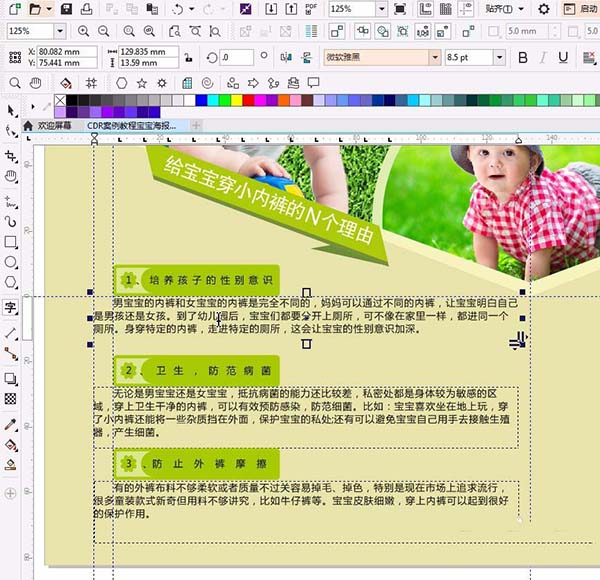The height and width of the screenshot is (580, 600).
Task: Toggle Underline text formatting
Action: click(563, 58)
